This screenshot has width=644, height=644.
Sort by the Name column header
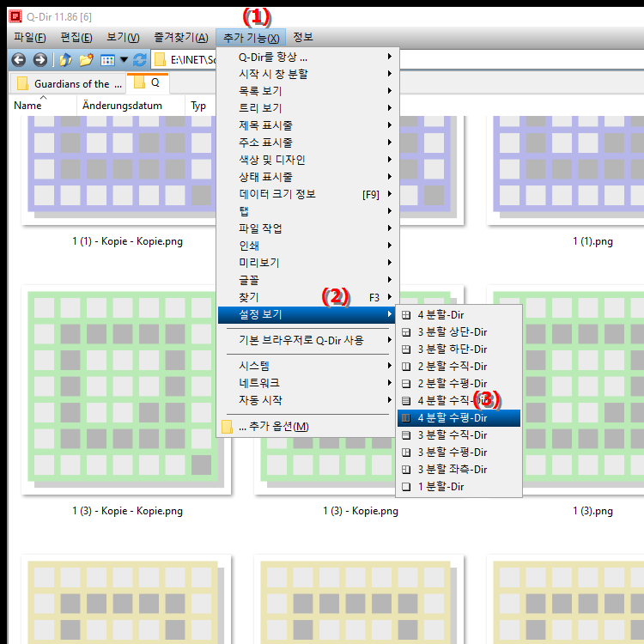pos(43,106)
